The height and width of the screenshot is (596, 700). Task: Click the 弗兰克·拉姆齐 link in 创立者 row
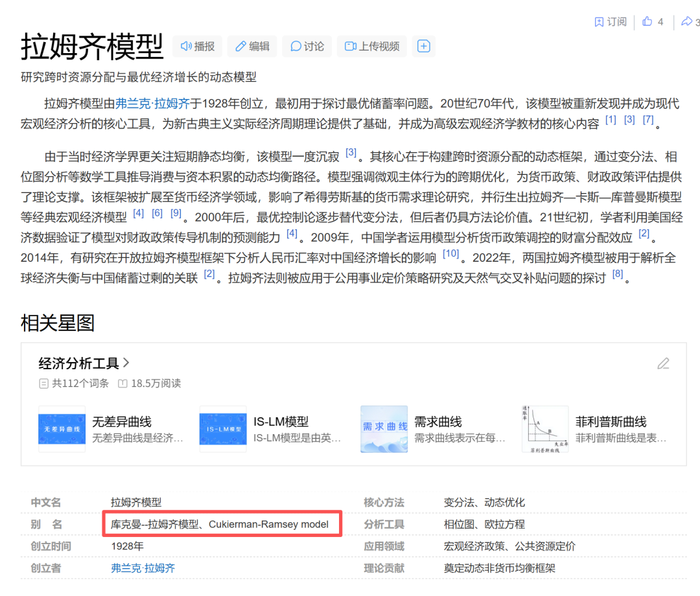[143, 568]
